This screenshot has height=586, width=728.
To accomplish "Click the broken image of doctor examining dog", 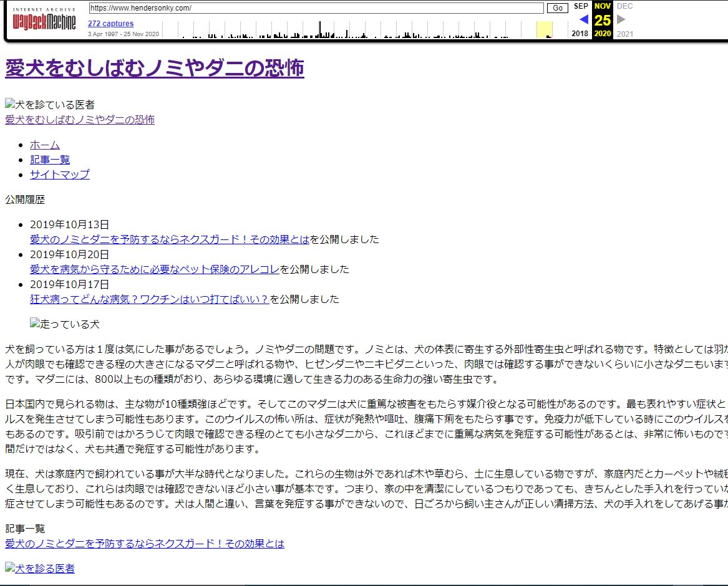I will pyautogui.click(x=50, y=105).
